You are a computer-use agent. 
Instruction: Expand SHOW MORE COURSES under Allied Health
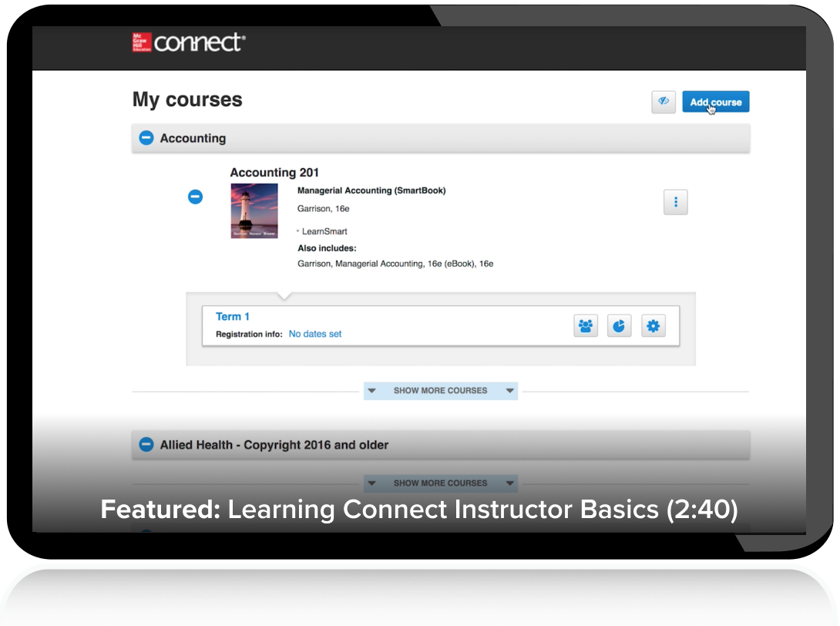[x=440, y=483]
